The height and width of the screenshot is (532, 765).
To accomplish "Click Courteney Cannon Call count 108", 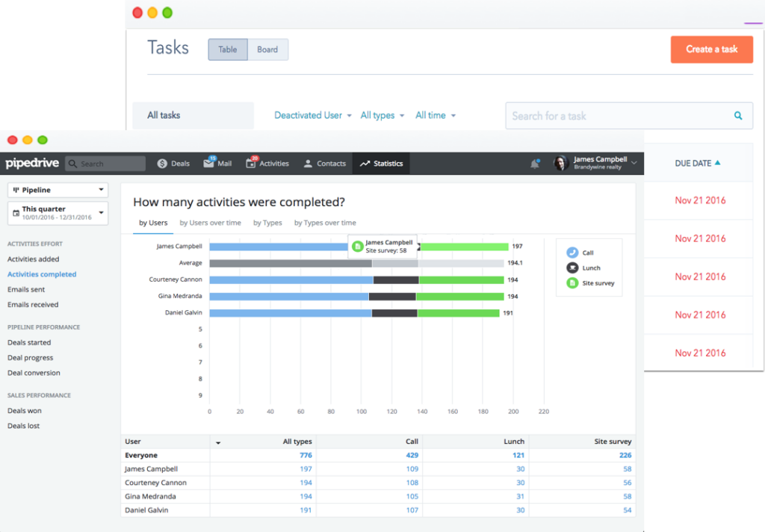I will (412, 482).
